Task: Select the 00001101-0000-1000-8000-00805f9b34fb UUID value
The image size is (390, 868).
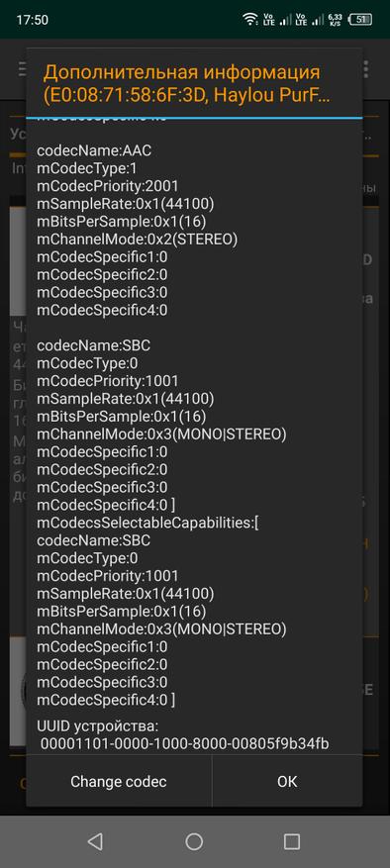Action: [x=184, y=744]
